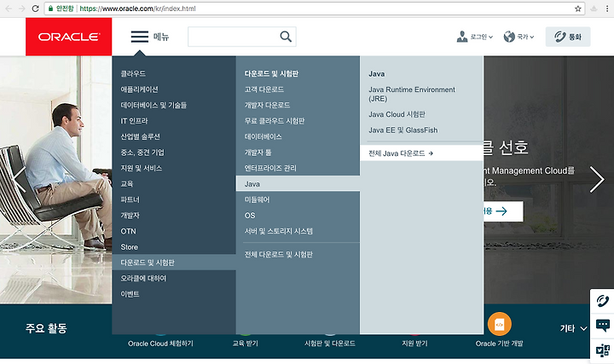The width and height of the screenshot is (614, 364).
Task: Go to the next carousel slide
Action: click(597, 179)
